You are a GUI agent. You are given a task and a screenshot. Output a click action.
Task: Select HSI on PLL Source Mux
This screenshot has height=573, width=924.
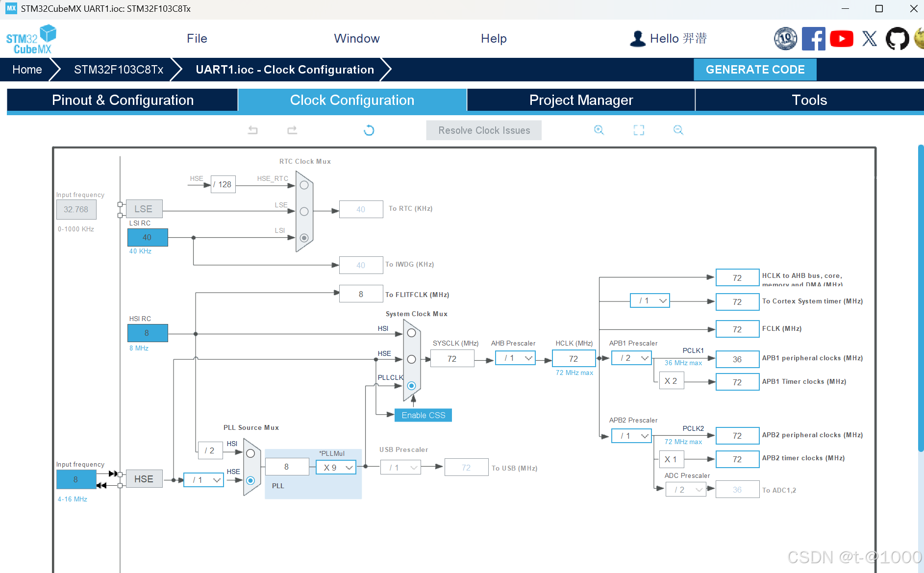pos(250,453)
